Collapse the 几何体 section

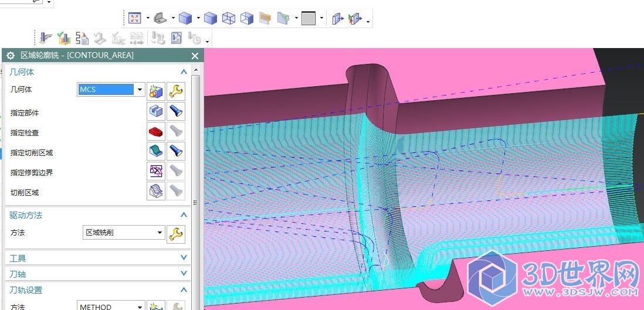(x=184, y=72)
